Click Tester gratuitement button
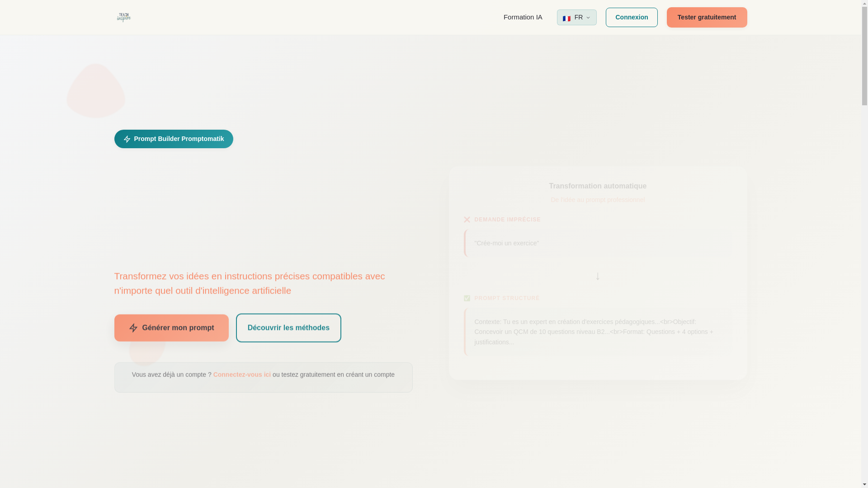This screenshot has height=488, width=868. tap(707, 18)
